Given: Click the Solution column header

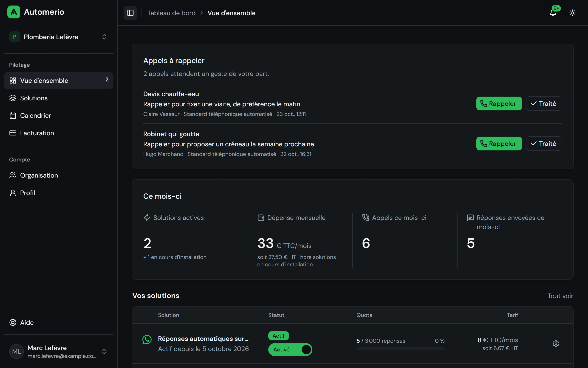Looking at the screenshot, I should [x=168, y=315].
